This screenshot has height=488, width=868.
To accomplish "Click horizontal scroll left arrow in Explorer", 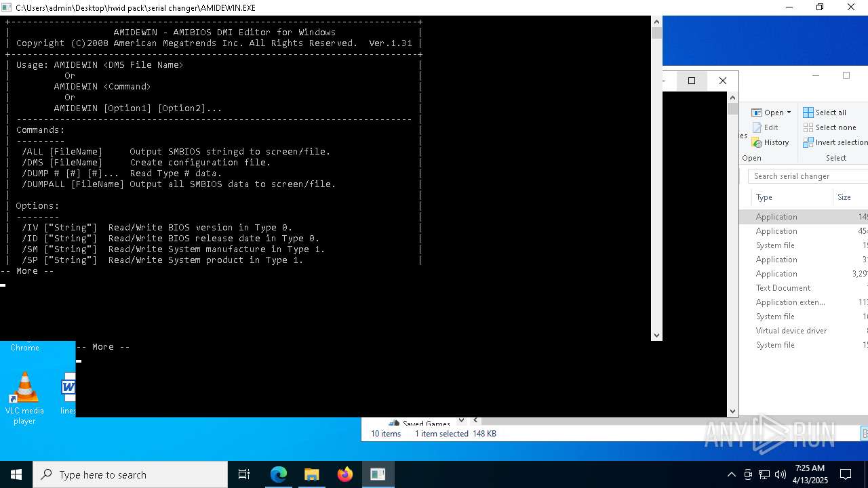I will coord(475,420).
